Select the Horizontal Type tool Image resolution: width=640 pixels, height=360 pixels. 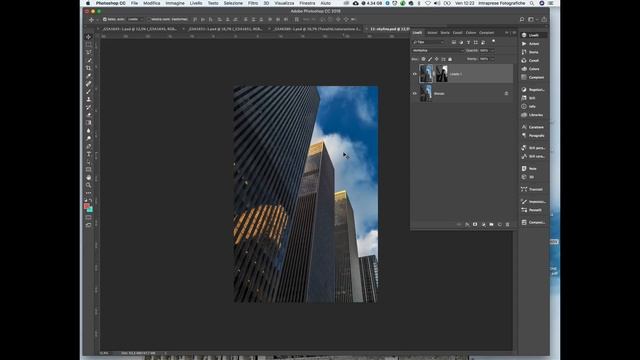(89, 154)
